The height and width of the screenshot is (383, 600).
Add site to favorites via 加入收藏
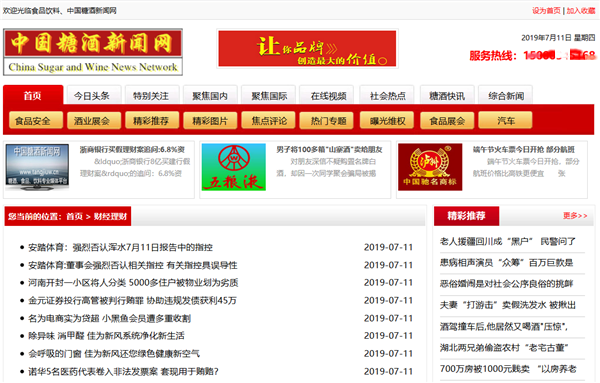[581, 11]
